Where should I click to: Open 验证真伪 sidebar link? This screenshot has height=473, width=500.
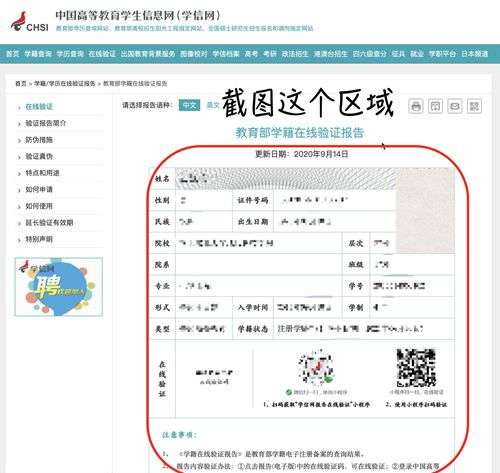point(39,156)
